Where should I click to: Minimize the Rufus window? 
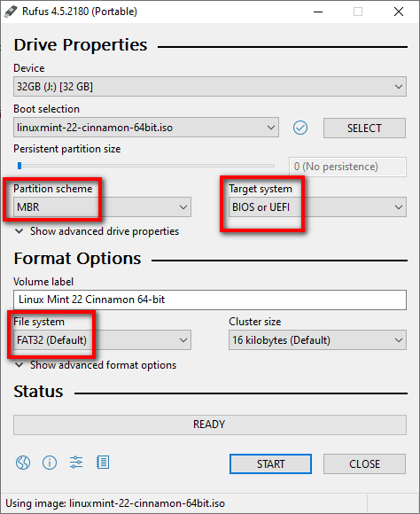coord(318,12)
